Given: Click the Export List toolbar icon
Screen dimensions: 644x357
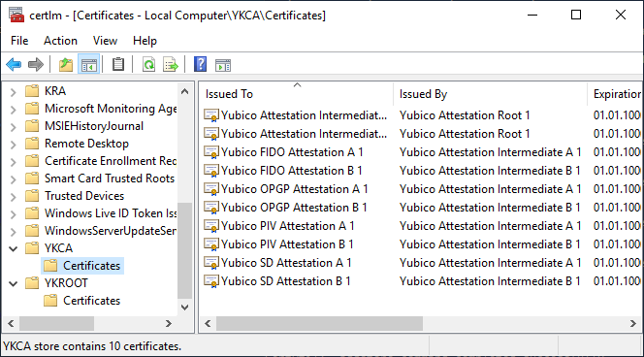Looking at the screenshot, I should pyautogui.click(x=171, y=64).
